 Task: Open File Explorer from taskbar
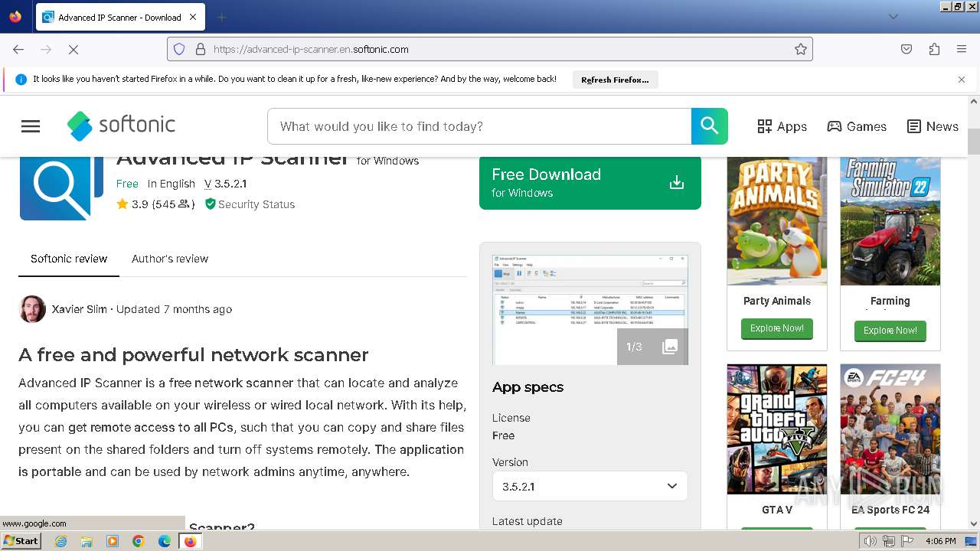coord(87,541)
